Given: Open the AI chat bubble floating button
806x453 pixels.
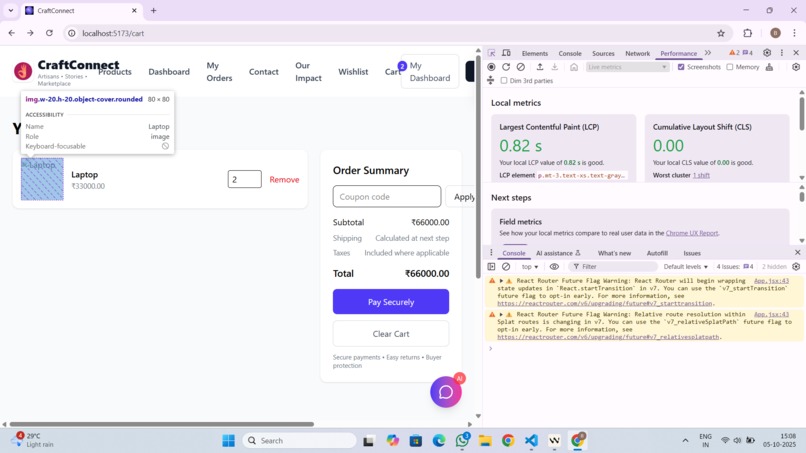Looking at the screenshot, I should coord(446,392).
